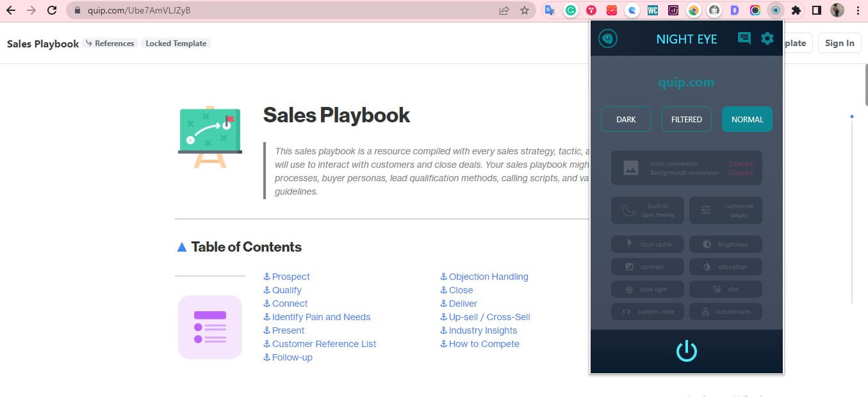Image resolution: width=868 pixels, height=397 pixels.
Task: Open the Chrome three-dot menu
Action: (x=858, y=10)
